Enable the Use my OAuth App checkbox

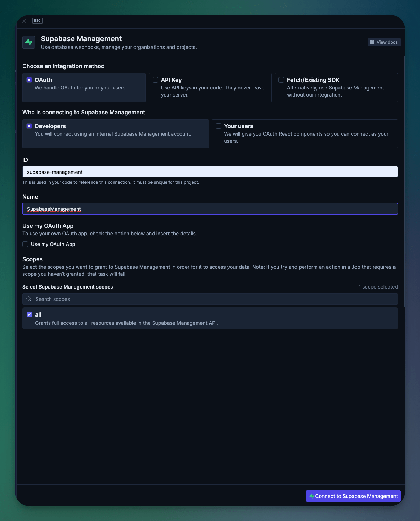[25, 244]
